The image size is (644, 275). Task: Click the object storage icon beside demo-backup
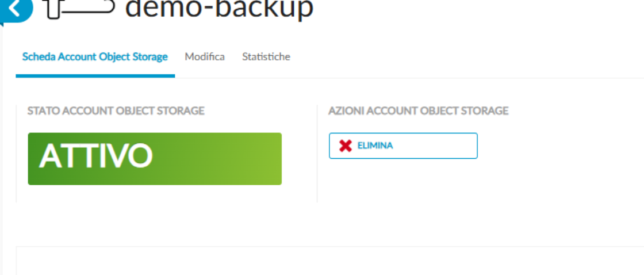point(79,8)
